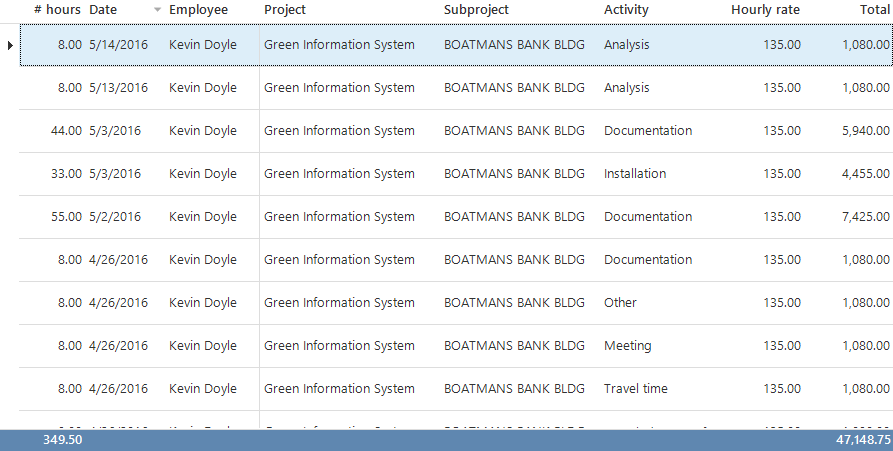Click the Other activity cell
The width and height of the screenshot is (893, 451).
[620, 303]
